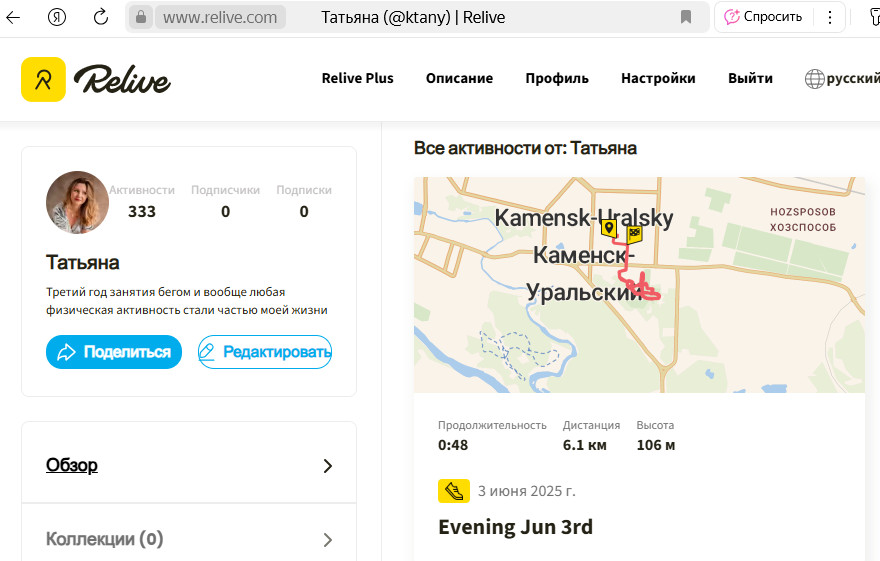This screenshot has width=880, height=561.
Task: Expand the Обзор section chevron
Action: (328, 466)
